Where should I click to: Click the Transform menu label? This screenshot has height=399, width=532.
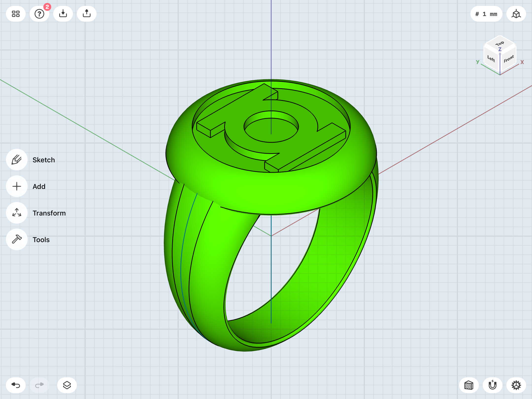[x=49, y=213]
